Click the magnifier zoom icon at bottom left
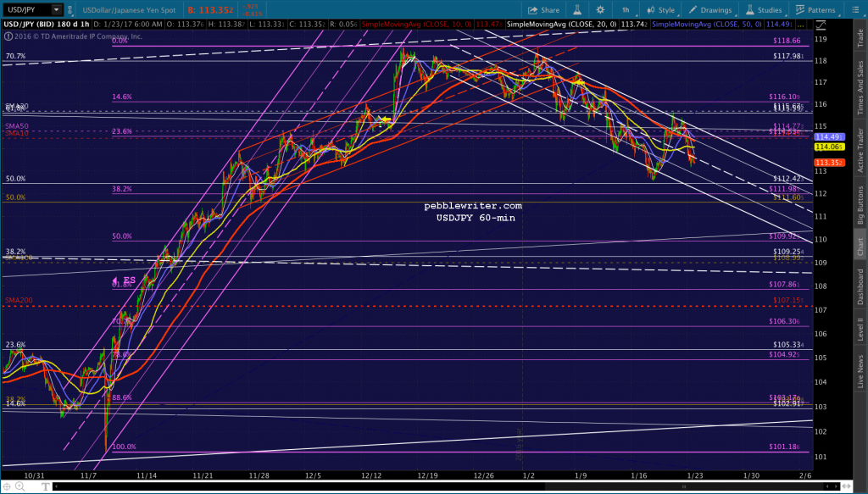Screen dimensions: 868x494 20,486
